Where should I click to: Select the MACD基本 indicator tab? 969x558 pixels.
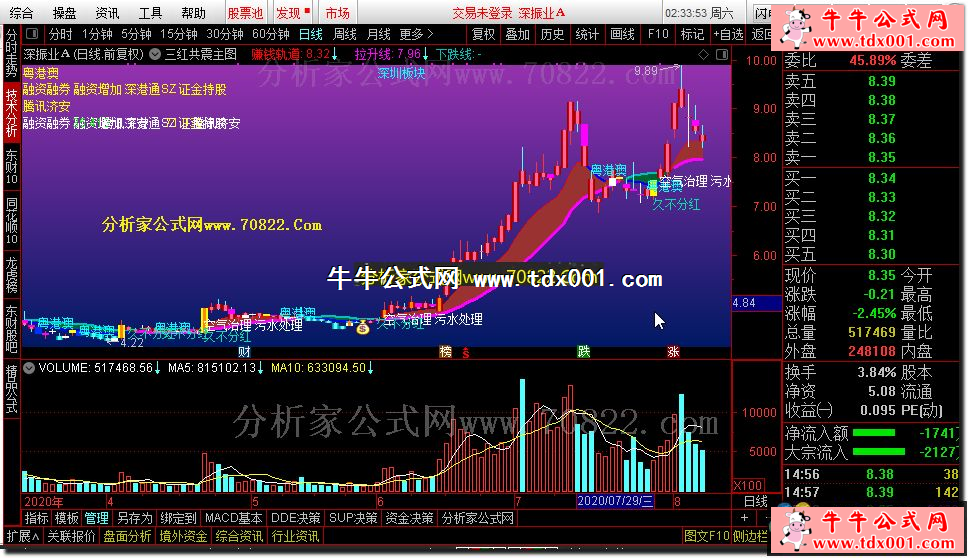(234, 518)
